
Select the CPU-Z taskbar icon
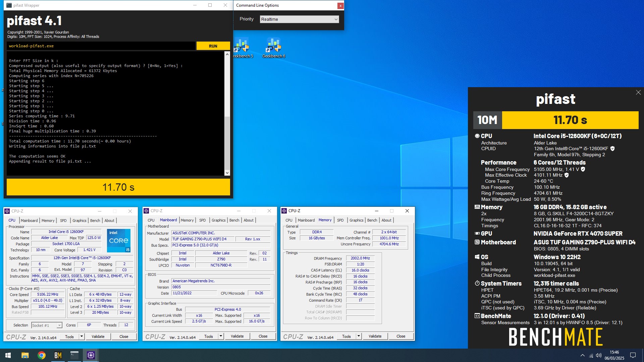[x=91, y=355]
